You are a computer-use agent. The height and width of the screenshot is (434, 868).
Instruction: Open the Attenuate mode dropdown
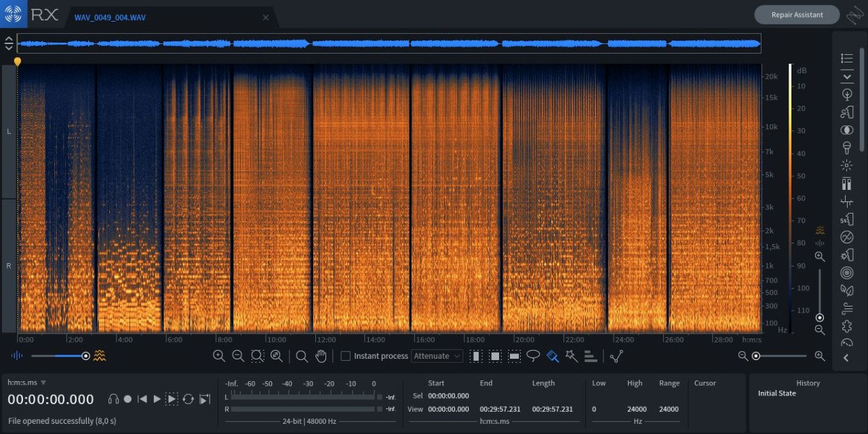point(437,356)
